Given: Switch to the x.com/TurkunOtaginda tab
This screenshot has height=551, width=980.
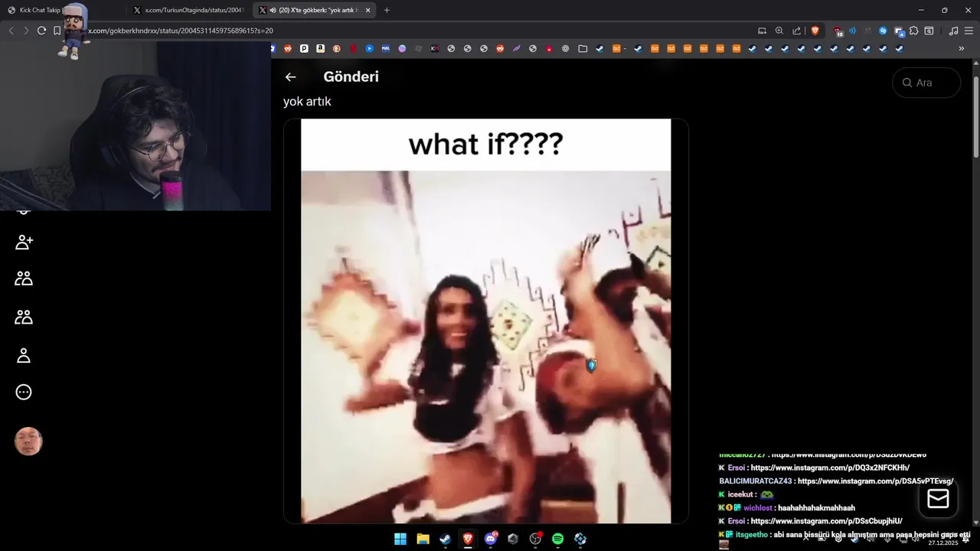Looking at the screenshot, I should click(x=188, y=10).
